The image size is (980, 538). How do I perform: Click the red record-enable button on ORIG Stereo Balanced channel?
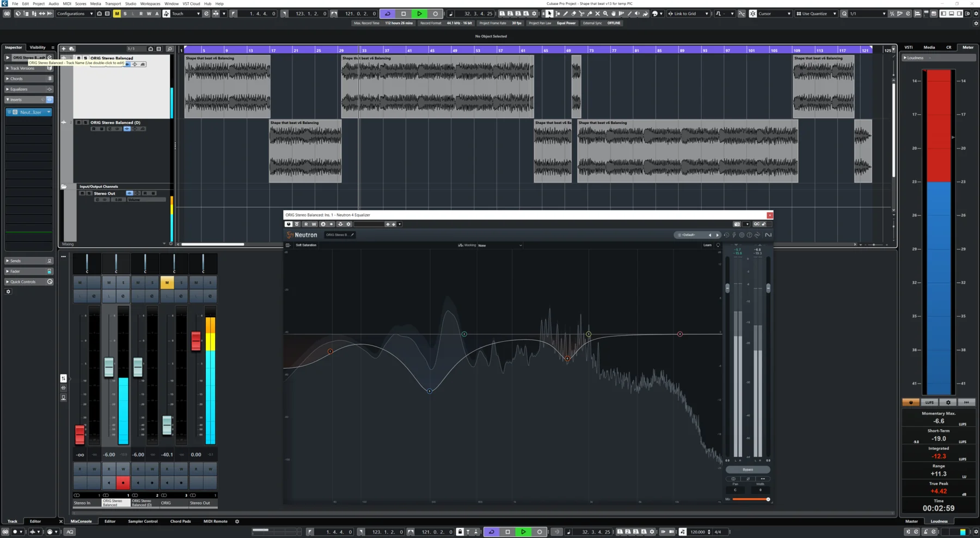coord(123,483)
